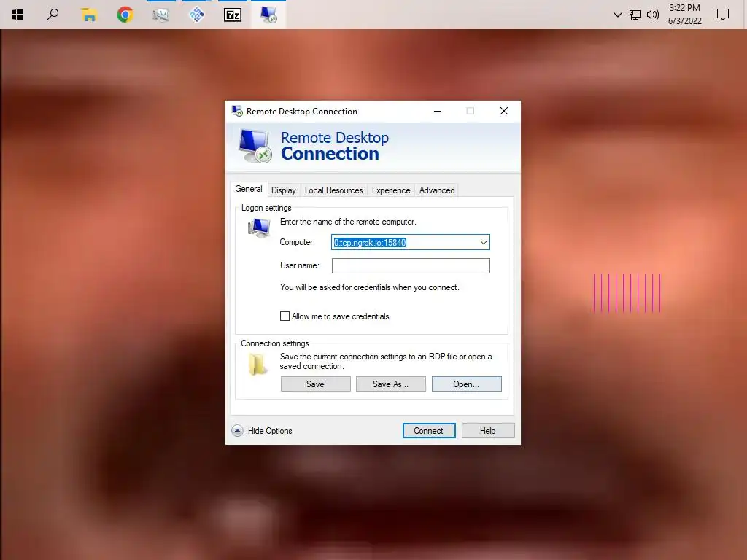Image resolution: width=747 pixels, height=560 pixels.
Task: Switch to the General tab
Action: (249, 189)
